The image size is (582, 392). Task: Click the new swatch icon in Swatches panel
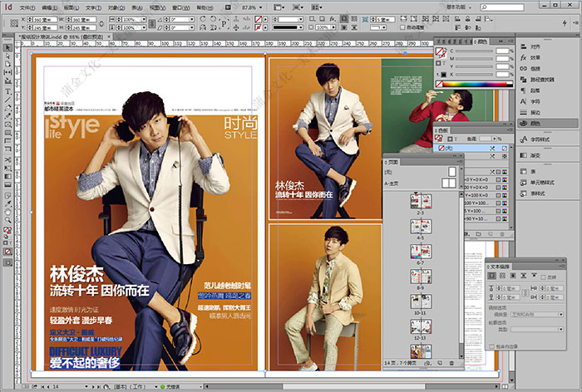click(491, 234)
